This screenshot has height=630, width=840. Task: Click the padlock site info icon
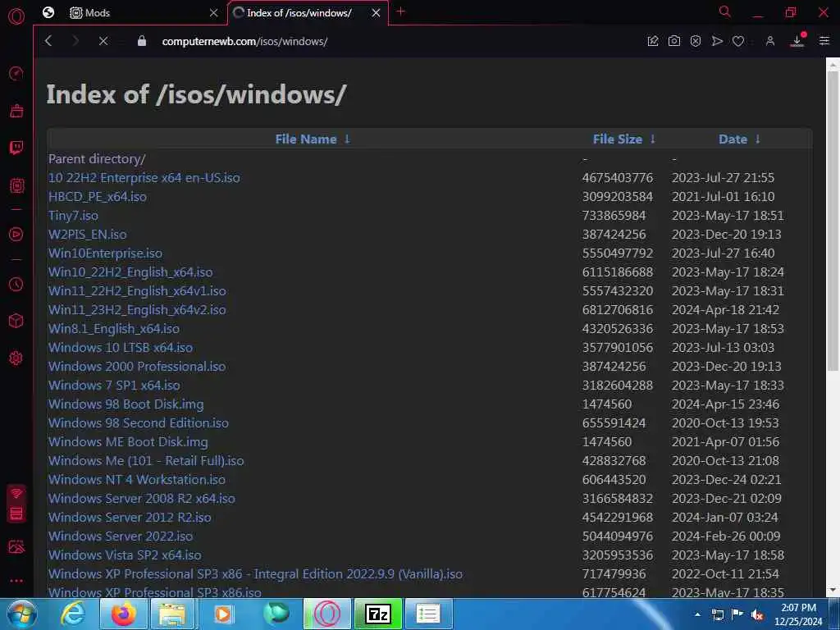point(141,41)
